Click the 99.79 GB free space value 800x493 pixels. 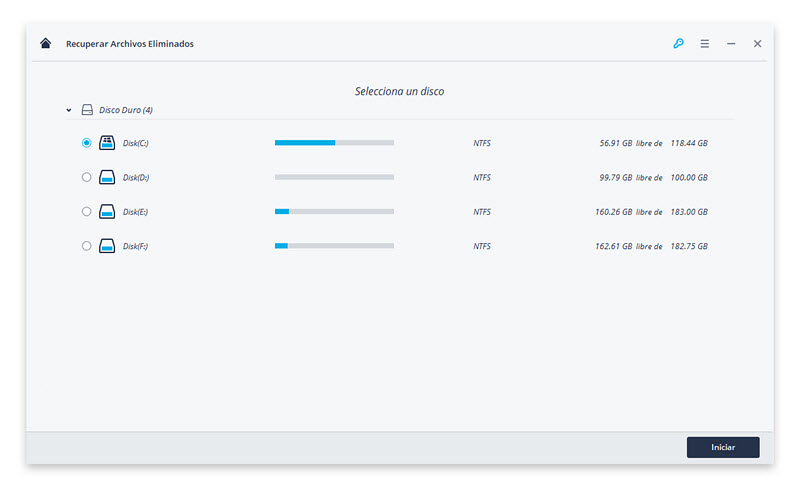[616, 178]
